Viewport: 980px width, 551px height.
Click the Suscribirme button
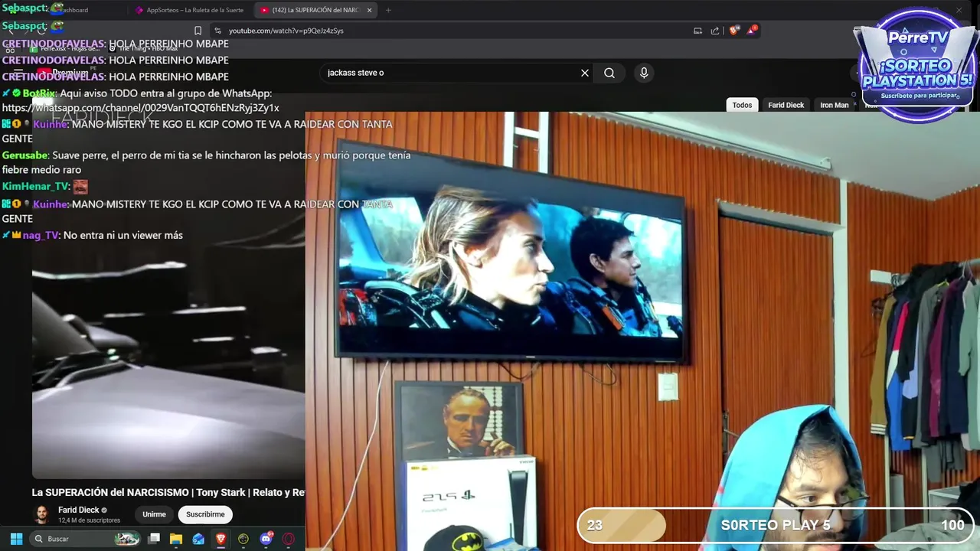tap(205, 514)
